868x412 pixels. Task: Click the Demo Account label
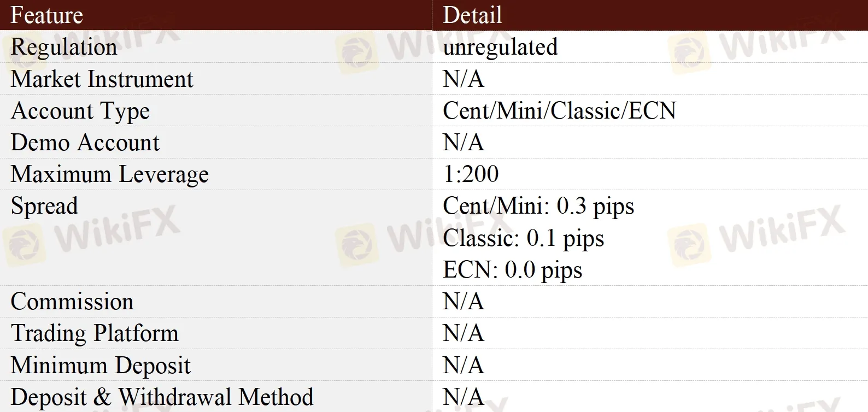[x=85, y=143]
